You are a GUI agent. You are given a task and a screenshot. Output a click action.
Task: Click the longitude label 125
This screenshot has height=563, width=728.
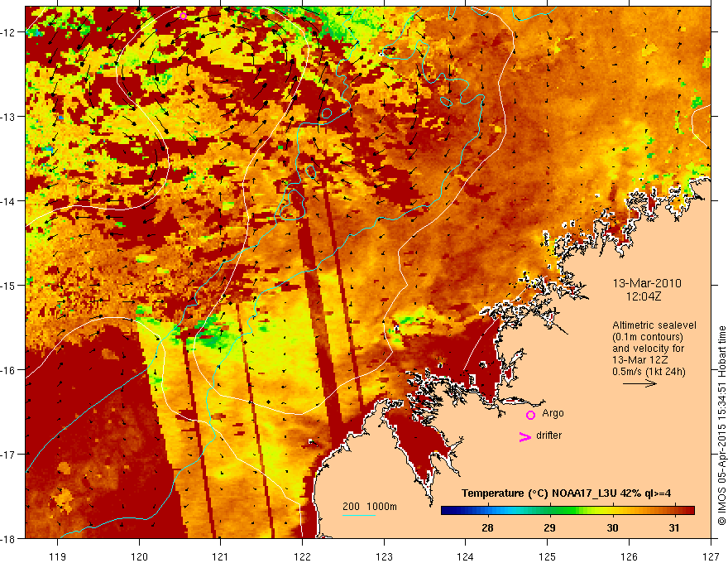coord(548,556)
